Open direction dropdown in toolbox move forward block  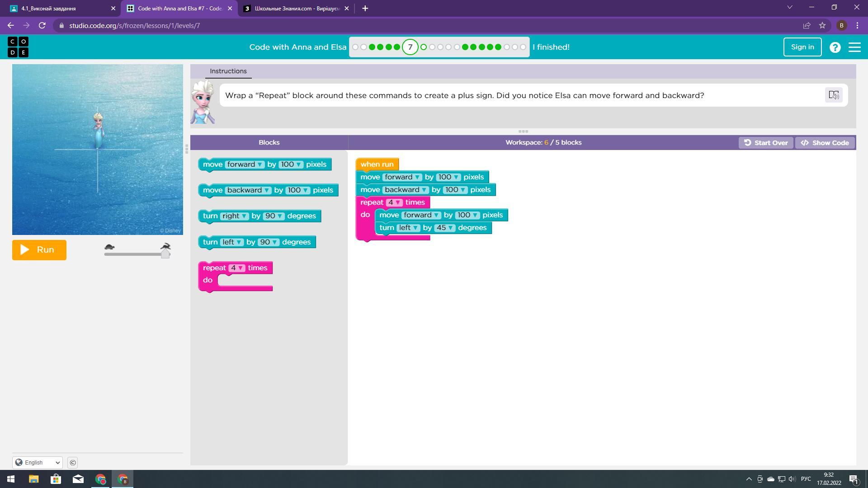245,164
